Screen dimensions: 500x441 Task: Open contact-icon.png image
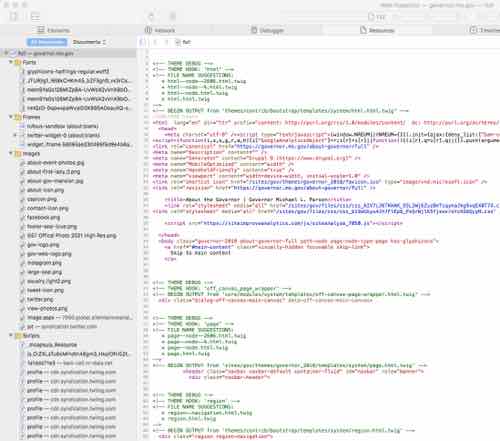tap(48, 208)
